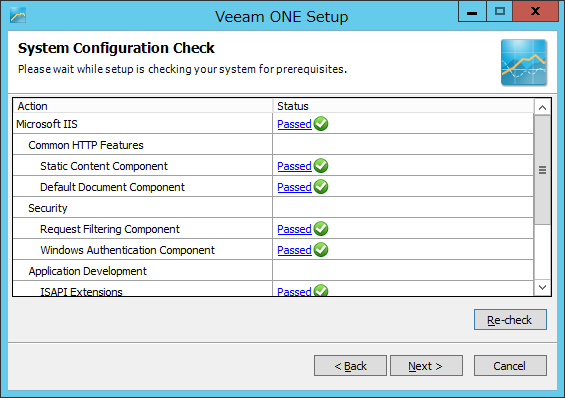Open Passed link for Static Content Component
Image resolution: width=565 pixels, height=398 pixels.
click(294, 166)
